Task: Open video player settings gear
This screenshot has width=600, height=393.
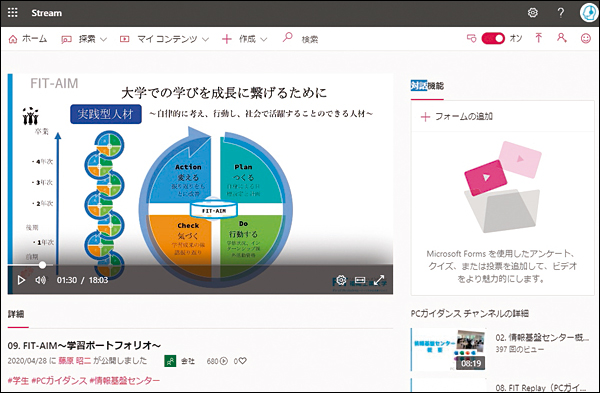Action: coord(341,280)
